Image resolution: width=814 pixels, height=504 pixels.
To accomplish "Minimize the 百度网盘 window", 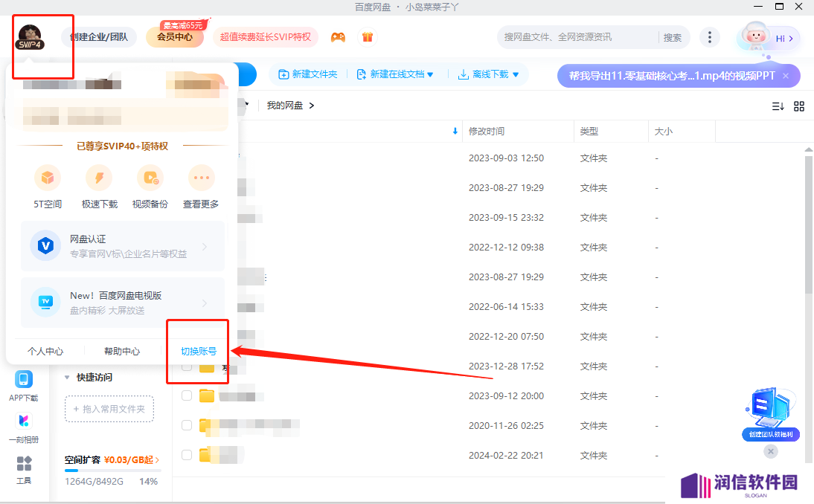I will 758,7.
